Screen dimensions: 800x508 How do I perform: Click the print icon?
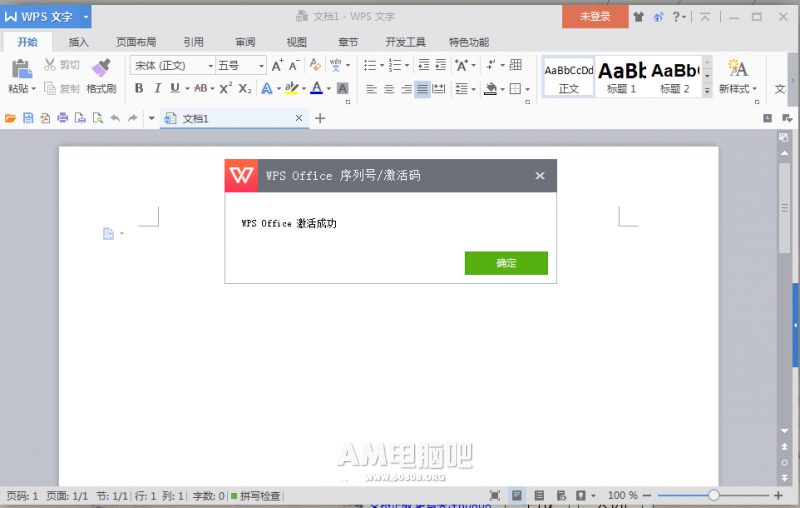63,118
